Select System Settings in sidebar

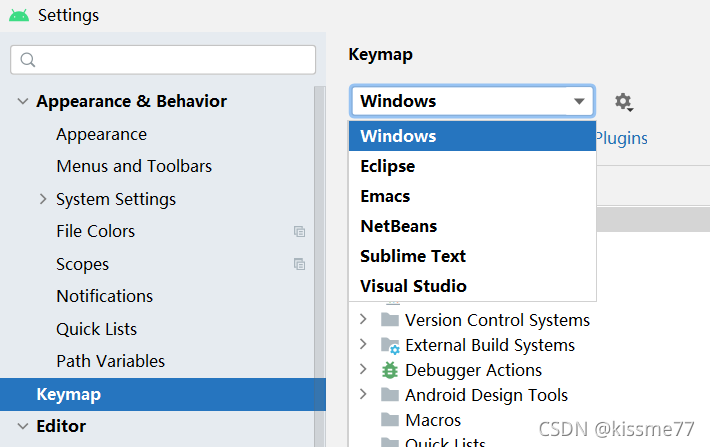pos(116,199)
